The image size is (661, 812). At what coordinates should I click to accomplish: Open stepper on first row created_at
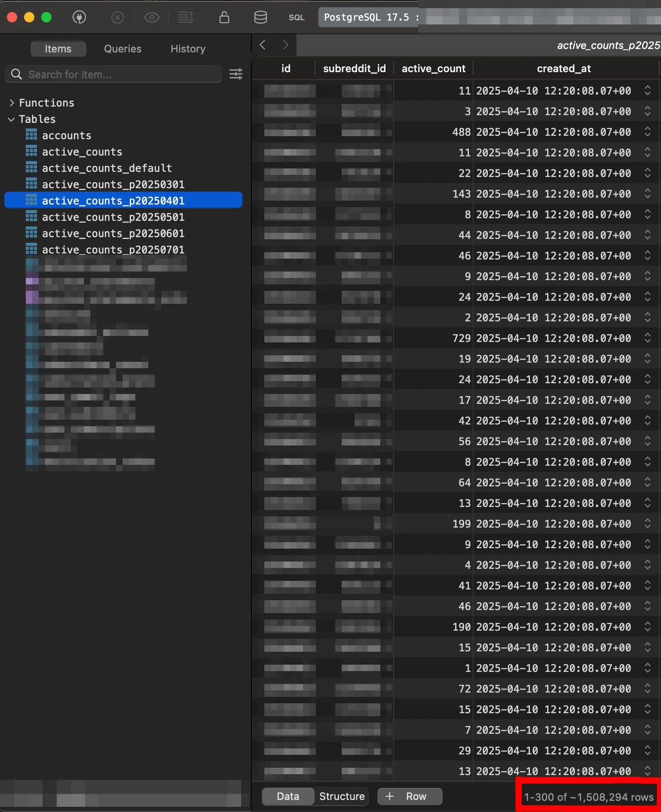click(647, 91)
